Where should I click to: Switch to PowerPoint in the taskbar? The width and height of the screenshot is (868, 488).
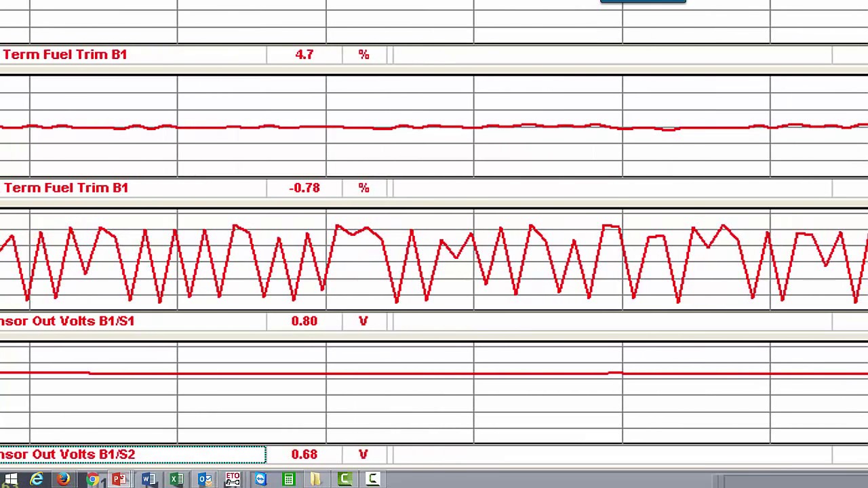point(119,480)
